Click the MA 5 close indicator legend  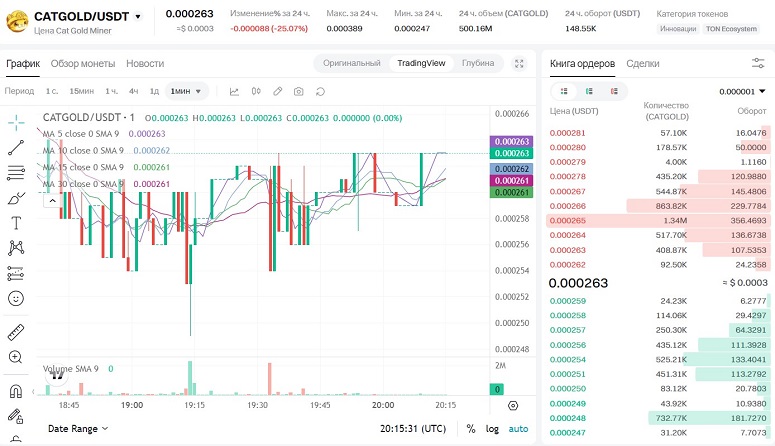[x=81, y=134]
